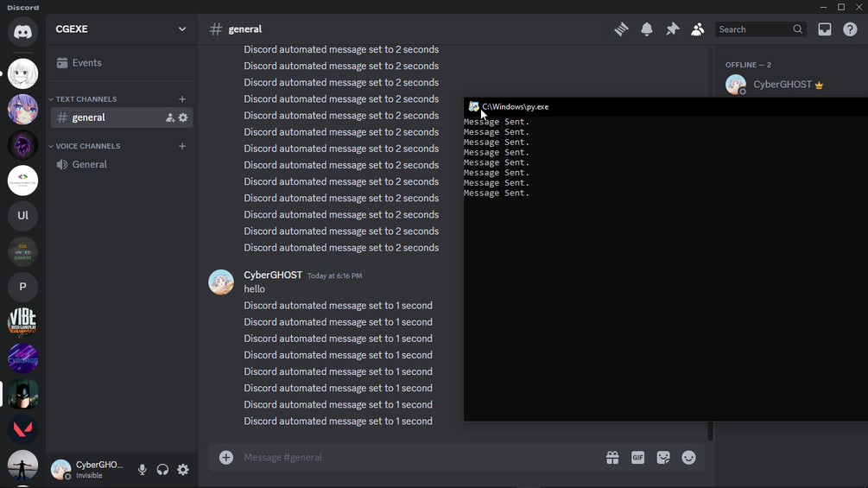Edit general channel settings gear
Image resolution: width=868 pixels, height=488 pixels.
click(x=183, y=117)
